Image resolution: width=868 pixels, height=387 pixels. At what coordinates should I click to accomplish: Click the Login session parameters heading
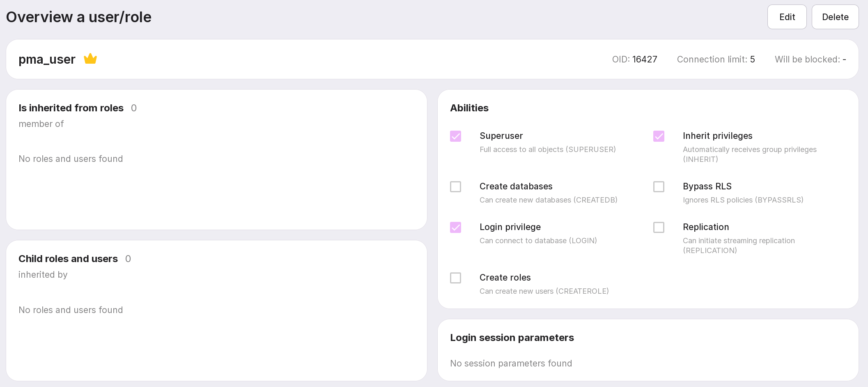tap(512, 338)
